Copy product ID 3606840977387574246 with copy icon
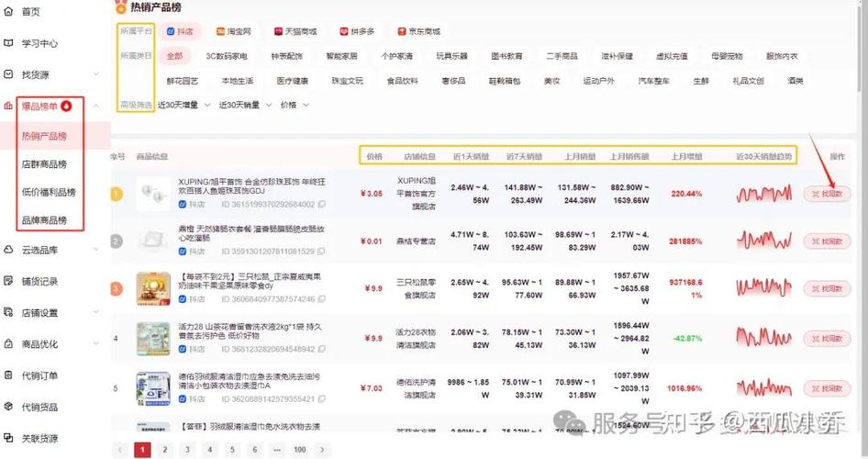Screen dimensions: 868x459 tap(322, 299)
